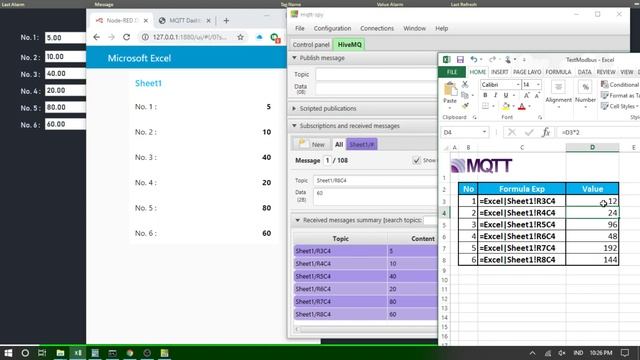Toggle bold formatting in Excel

485,95
